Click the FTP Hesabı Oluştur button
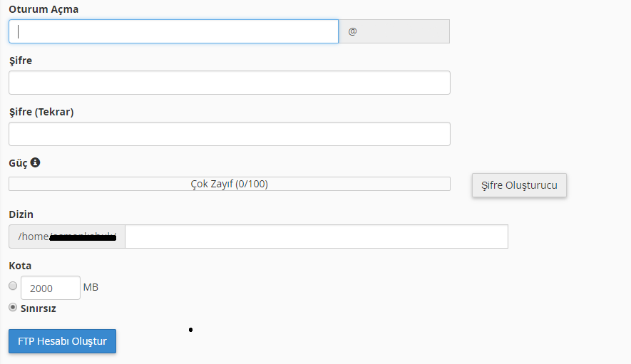631x364 pixels. [x=62, y=341]
